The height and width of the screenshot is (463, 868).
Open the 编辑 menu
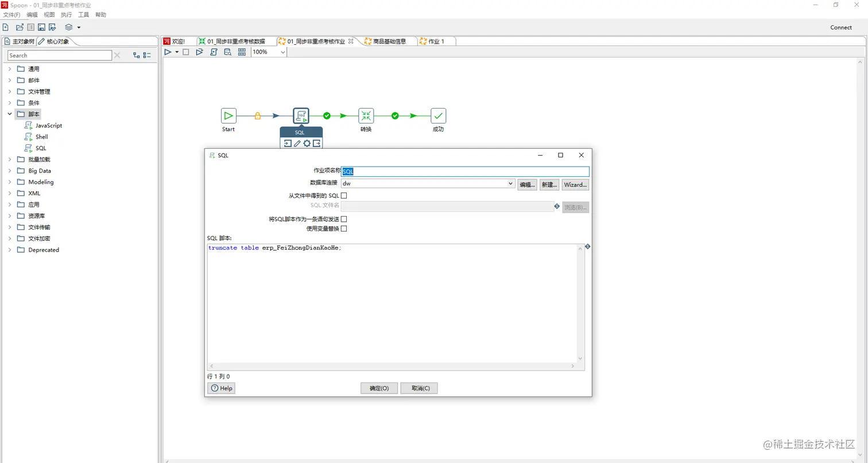(x=32, y=14)
